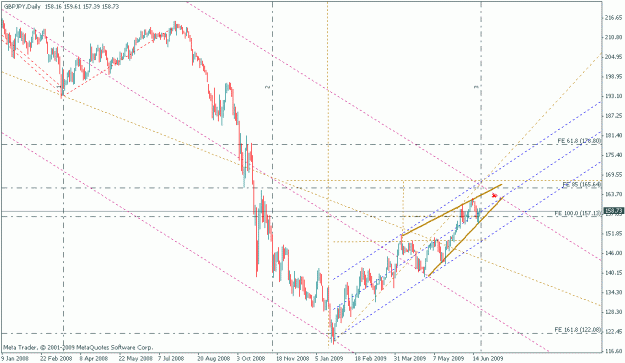Click the 175.40 price axis value
The height and width of the screenshot is (363, 625).
(x=613, y=155)
